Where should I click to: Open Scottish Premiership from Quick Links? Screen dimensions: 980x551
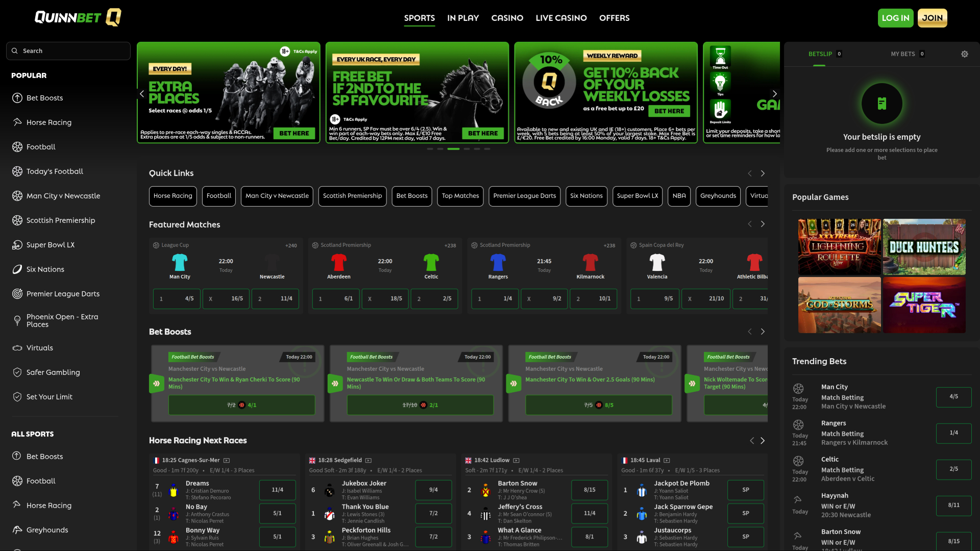coord(352,196)
